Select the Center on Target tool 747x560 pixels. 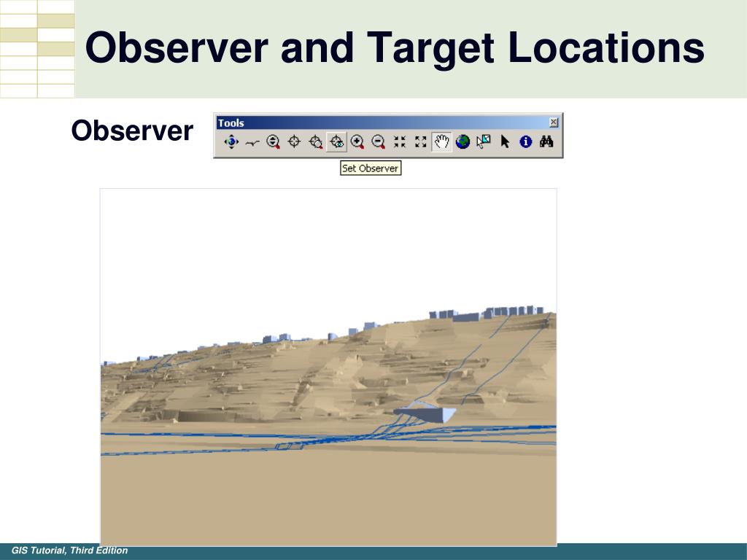point(295,141)
